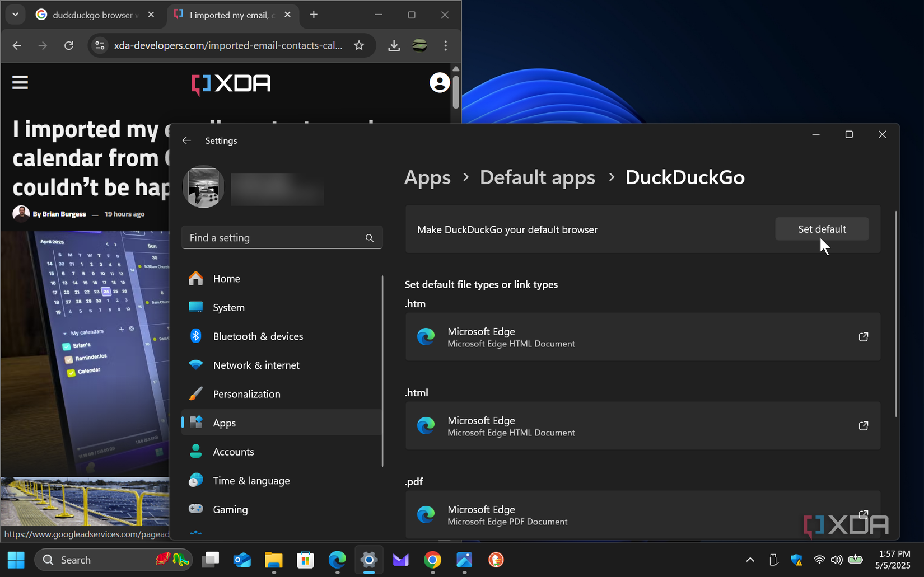
Task: Open the .htm Microsoft Edge association
Action: click(642, 337)
